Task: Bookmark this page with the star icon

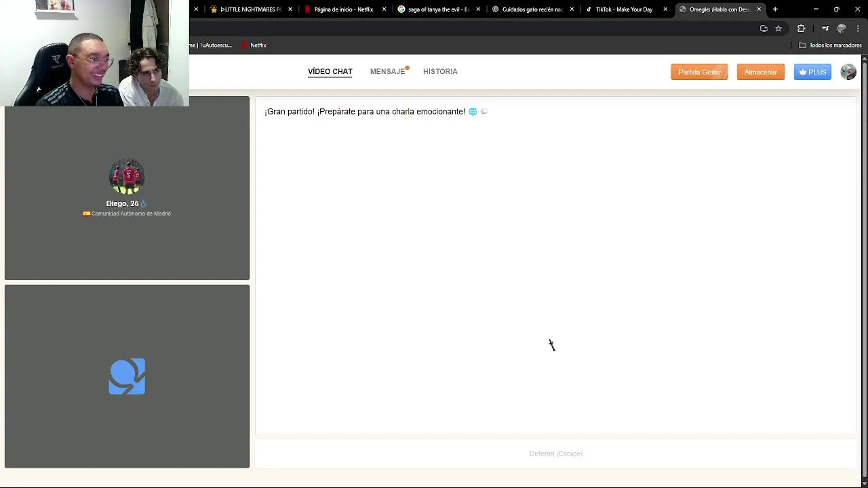Action: point(778,28)
